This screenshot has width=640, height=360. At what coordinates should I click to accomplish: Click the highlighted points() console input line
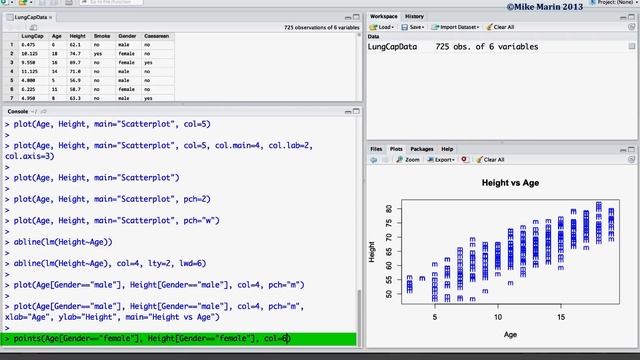click(178, 339)
